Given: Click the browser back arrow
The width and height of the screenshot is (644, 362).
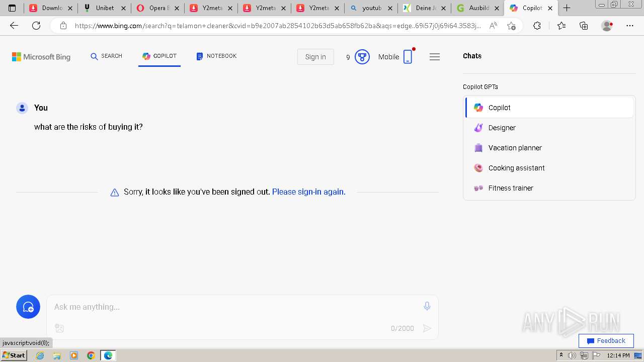Looking at the screenshot, I should click(x=14, y=26).
